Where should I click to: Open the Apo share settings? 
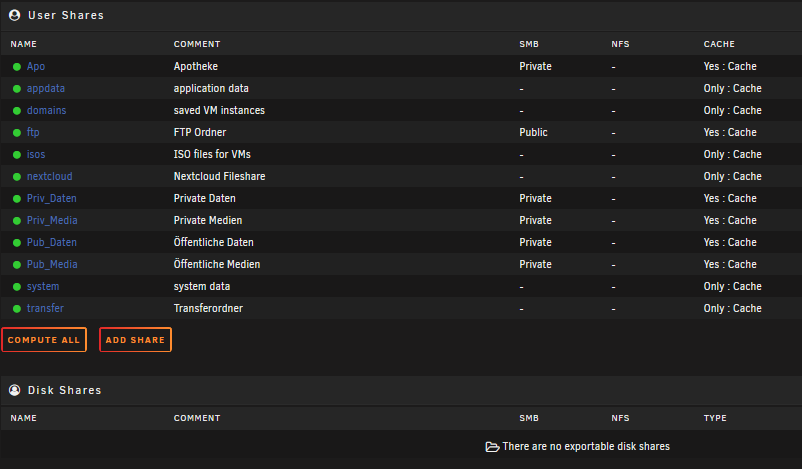click(x=36, y=66)
